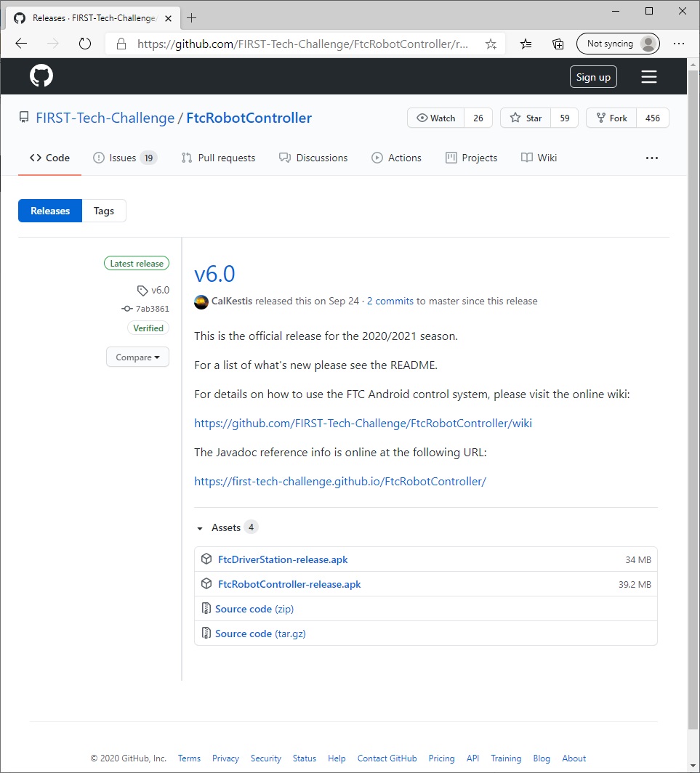700x773 pixels.
Task: Open browser Collections icon
Action: 558,44
